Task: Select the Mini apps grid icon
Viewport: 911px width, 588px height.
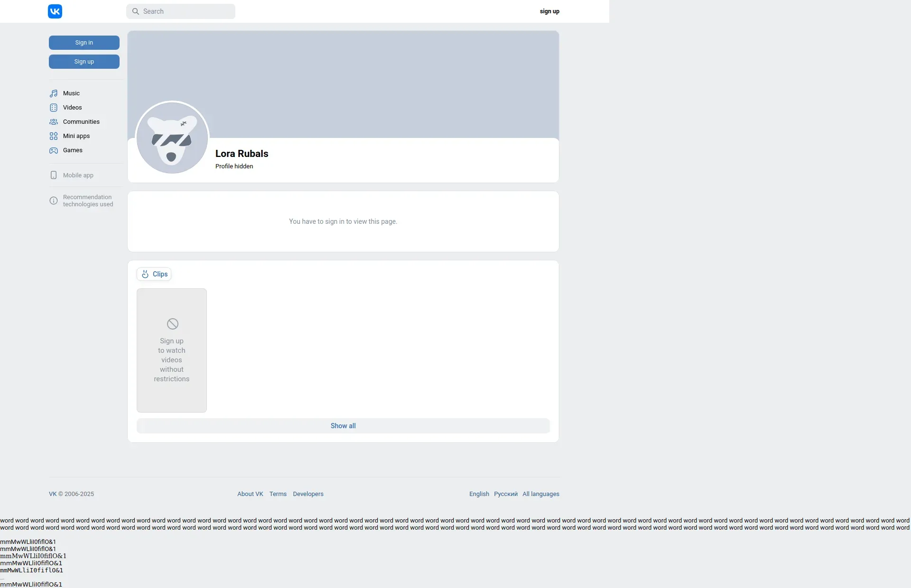Action: pyautogui.click(x=54, y=136)
